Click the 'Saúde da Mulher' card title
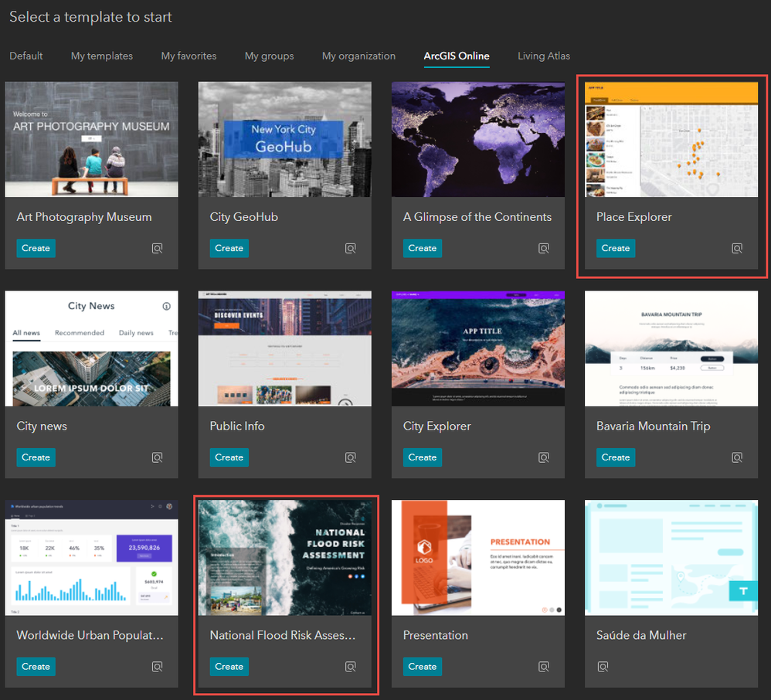The height and width of the screenshot is (700, 771). (641, 635)
